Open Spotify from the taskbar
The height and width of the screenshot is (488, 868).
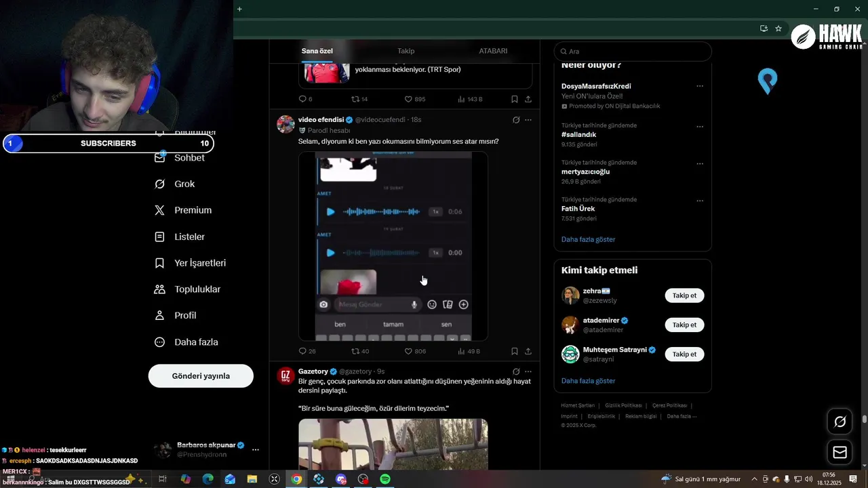385,479
